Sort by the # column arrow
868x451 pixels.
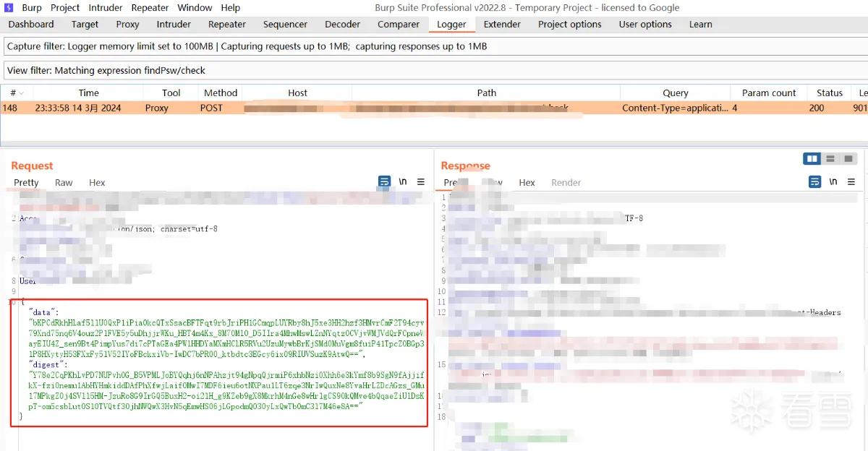tap(21, 93)
